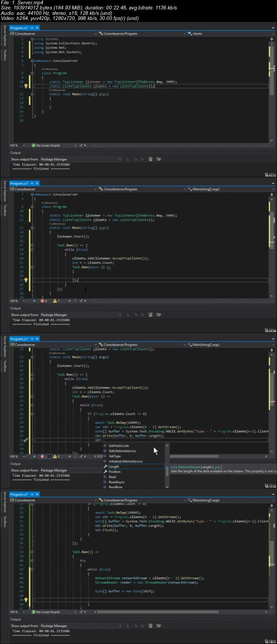Click green check icon beside No issues found, 00:04:34 frame

click(34, 146)
